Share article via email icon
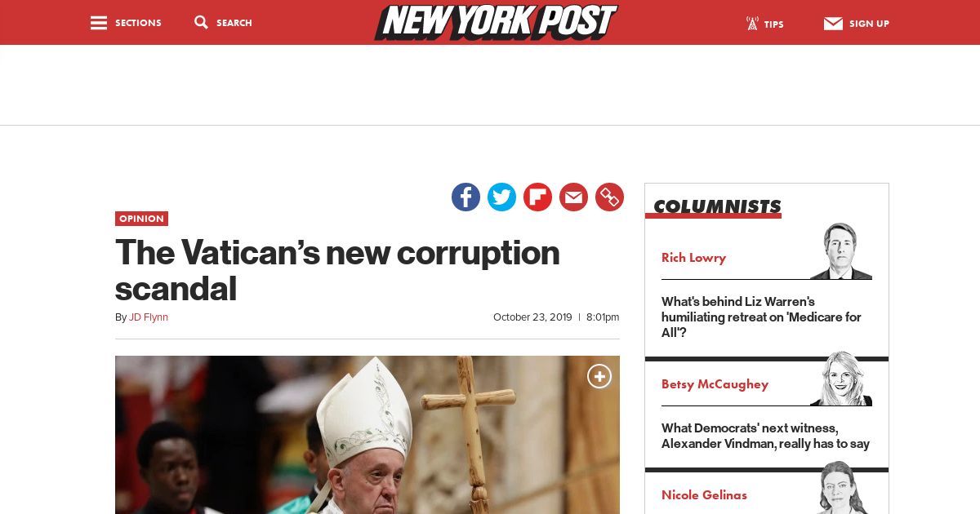980x514 pixels. coord(573,197)
